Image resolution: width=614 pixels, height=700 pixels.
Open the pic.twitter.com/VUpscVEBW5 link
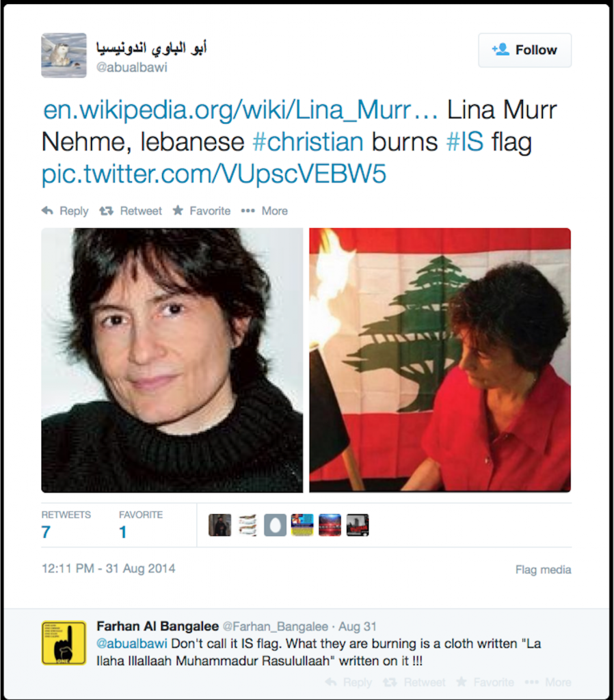click(214, 174)
